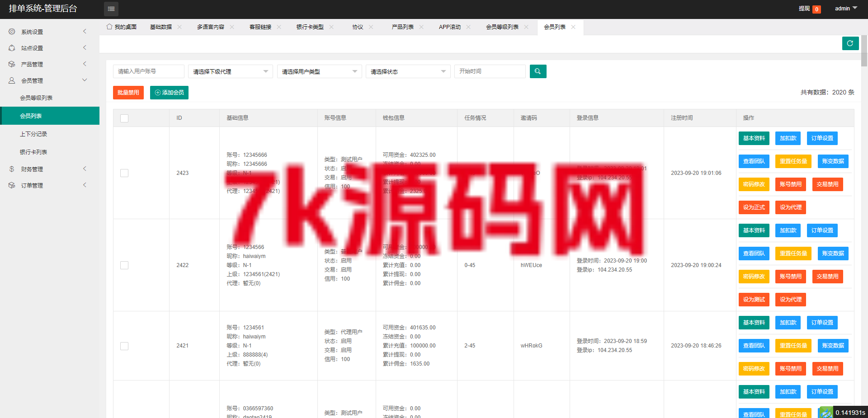Screen dimensions: 868x418
Task: Close the 协议 tab
Action: (x=371, y=27)
